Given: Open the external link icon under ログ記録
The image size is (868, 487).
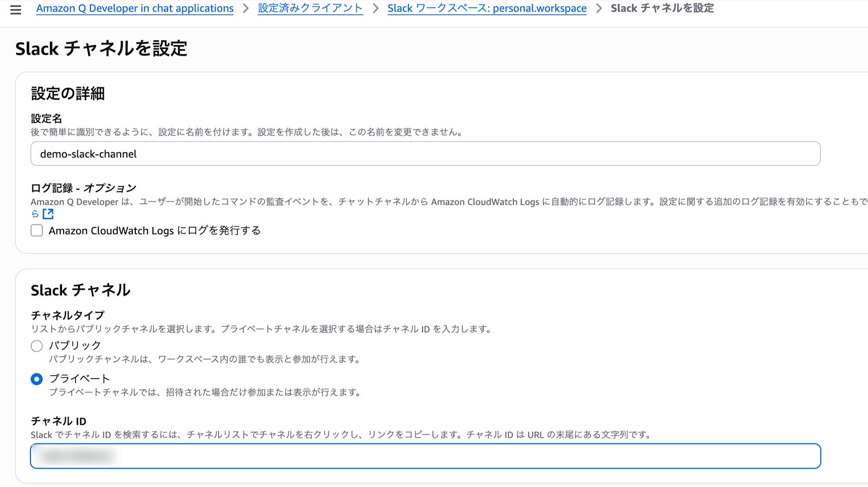Looking at the screenshot, I should click(x=48, y=213).
